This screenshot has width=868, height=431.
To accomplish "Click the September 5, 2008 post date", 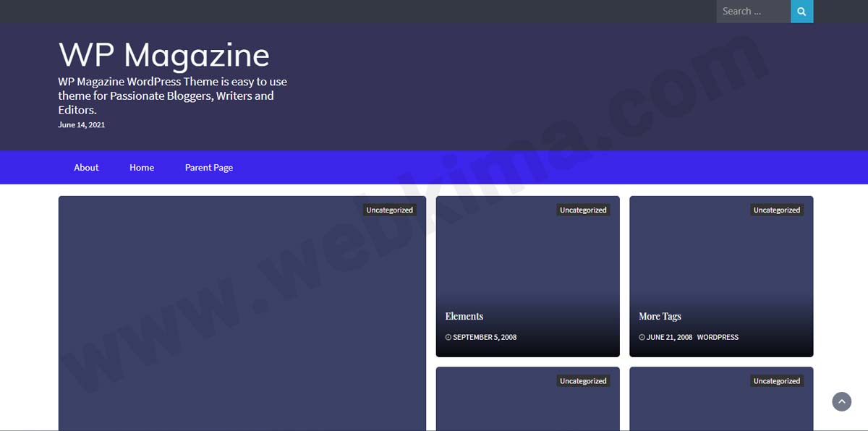I will [485, 337].
